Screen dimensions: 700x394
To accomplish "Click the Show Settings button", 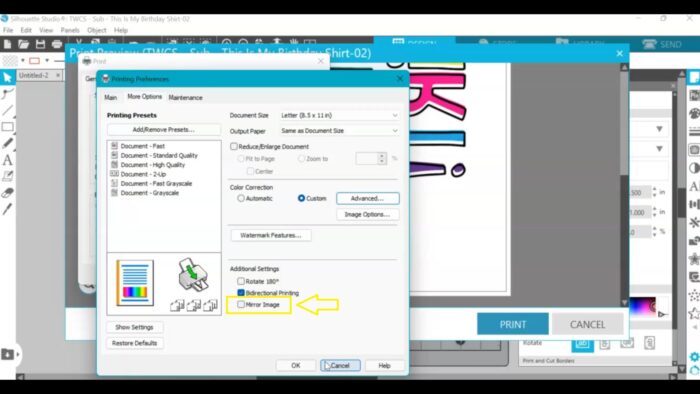I will [134, 327].
